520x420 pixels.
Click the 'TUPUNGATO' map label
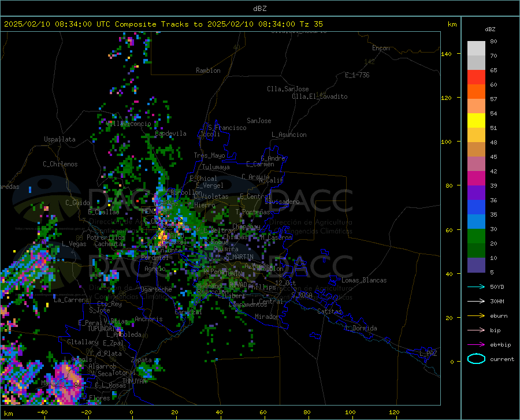(103, 329)
